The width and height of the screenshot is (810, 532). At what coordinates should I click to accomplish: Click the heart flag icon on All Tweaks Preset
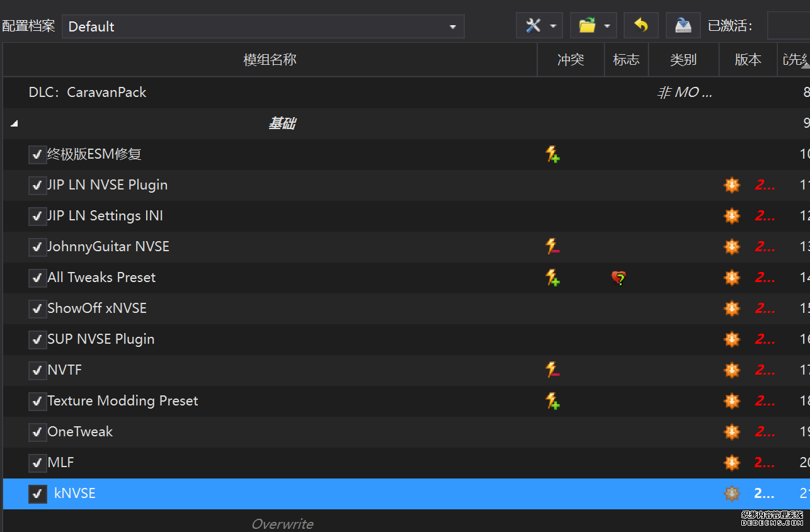pyautogui.click(x=619, y=278)
